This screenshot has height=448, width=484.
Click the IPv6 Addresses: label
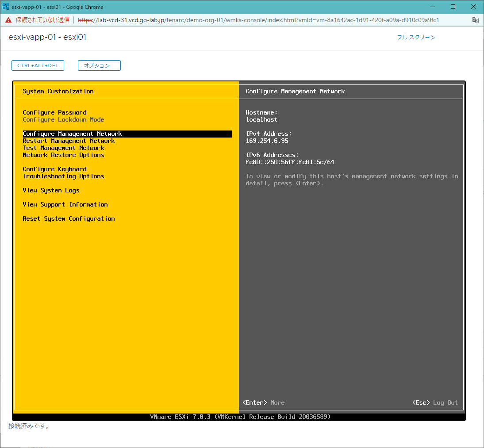(272, 155)
